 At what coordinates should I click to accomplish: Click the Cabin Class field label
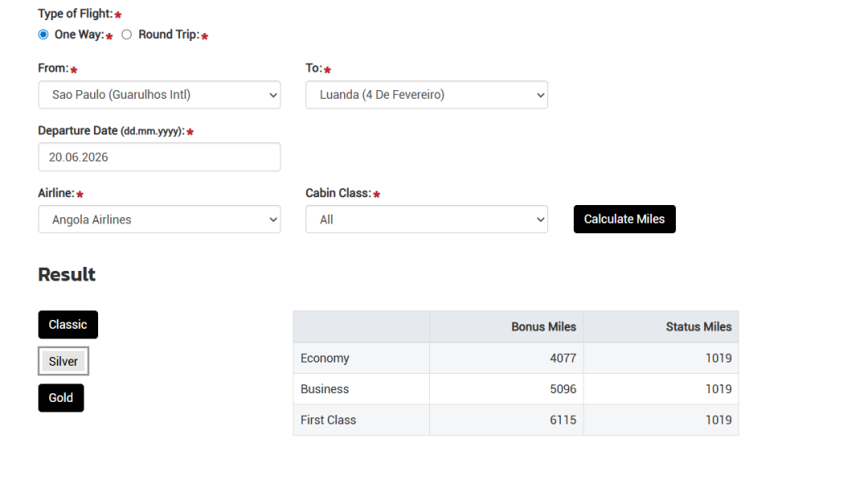(x=338, y=193)
